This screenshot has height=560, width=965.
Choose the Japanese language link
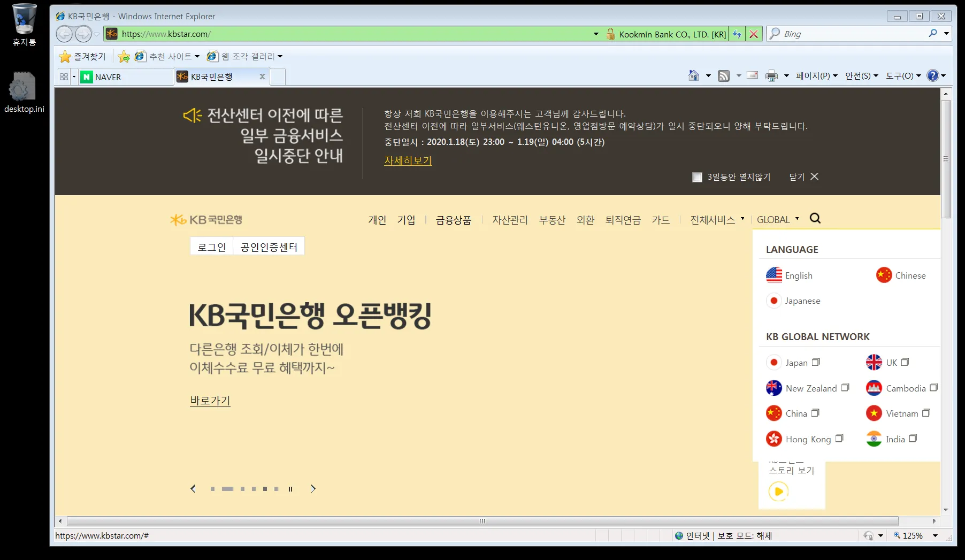tap(794, 301)
